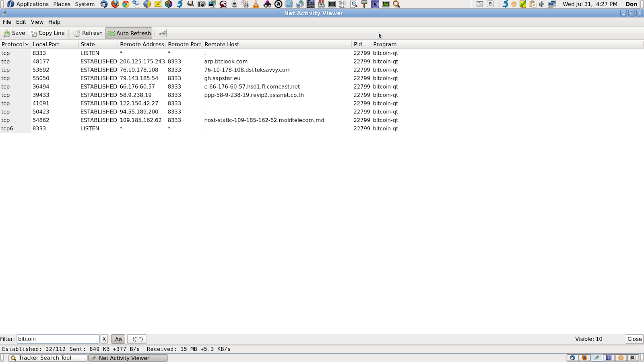The image size is (644, 362).
Task: Open the system monitor graph launcher
Action: pyautogui.click(x=386, y=4)
